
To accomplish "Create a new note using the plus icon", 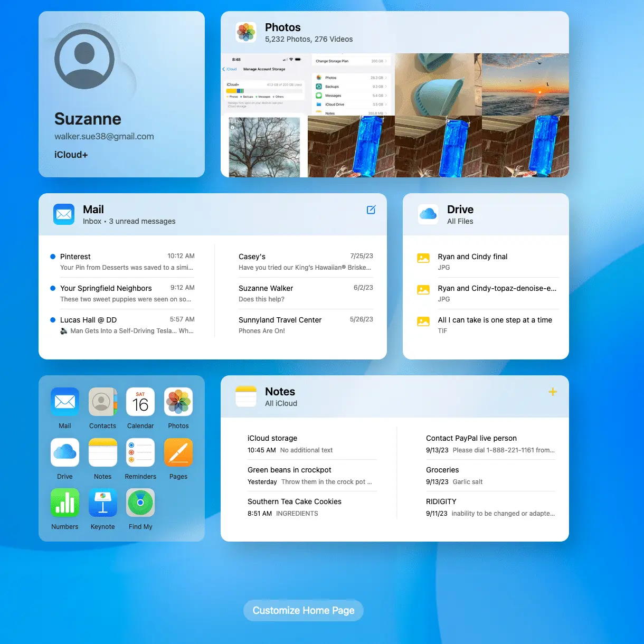I will click(553, 392).
